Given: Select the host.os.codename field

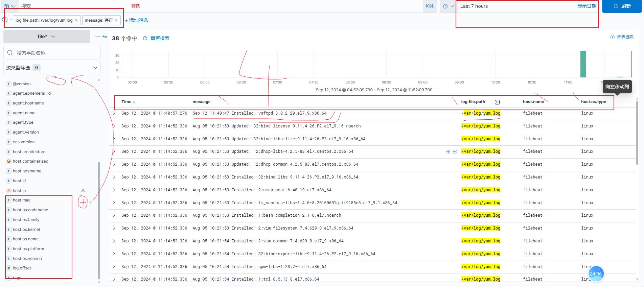Looking at the screenshot, I should (30, 210).
